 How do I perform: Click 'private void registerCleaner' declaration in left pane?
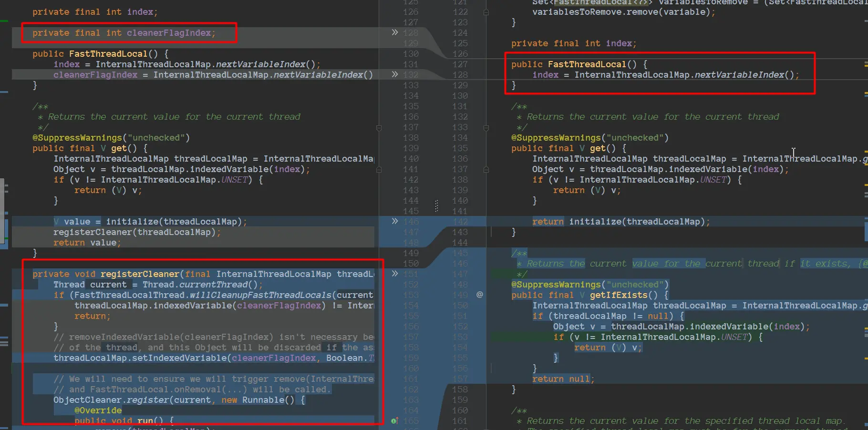pos(106,274)
